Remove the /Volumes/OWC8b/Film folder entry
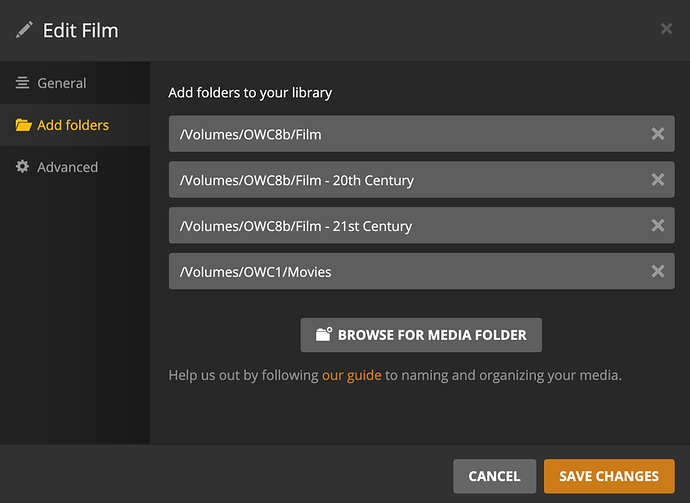Image resolution: width=690 pixels, height=503 pixels. pyautogui.click(x=657, y=134)
